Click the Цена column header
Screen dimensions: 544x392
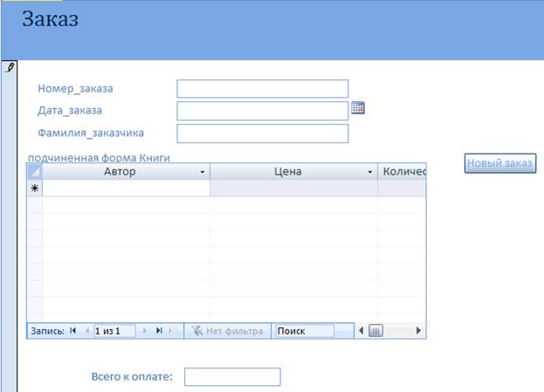click(x=294, y=171)
